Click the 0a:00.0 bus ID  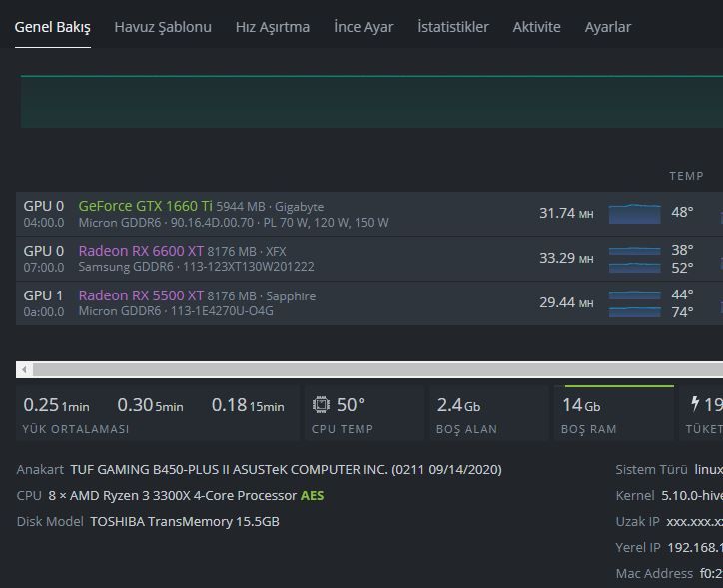coord(44,312)
